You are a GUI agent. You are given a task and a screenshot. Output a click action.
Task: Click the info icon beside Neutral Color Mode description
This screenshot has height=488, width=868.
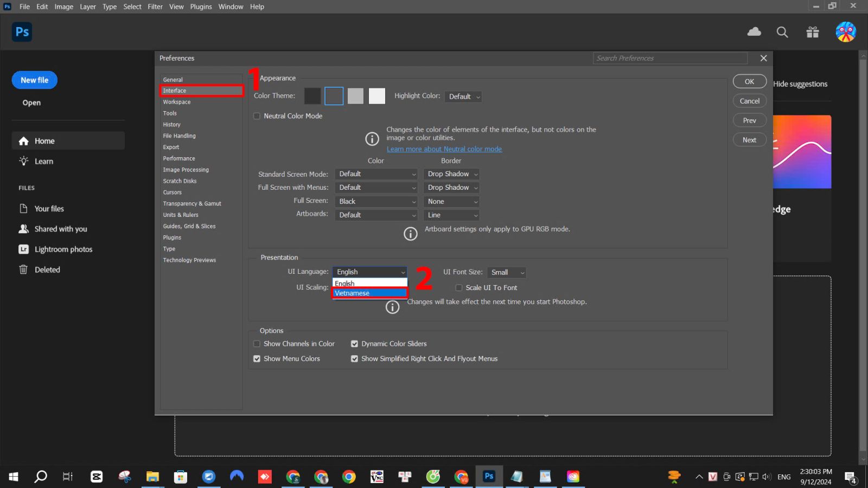tap(372, 139)
